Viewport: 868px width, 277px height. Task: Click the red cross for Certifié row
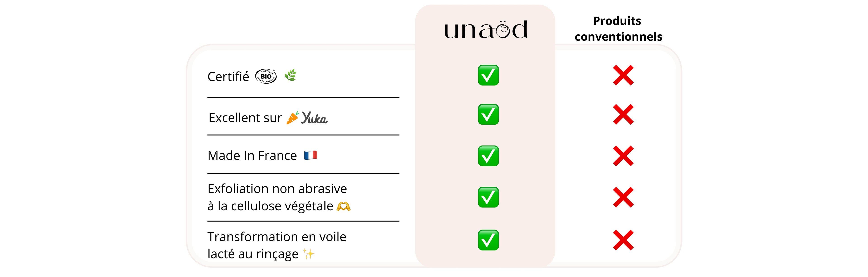[623, 75]
